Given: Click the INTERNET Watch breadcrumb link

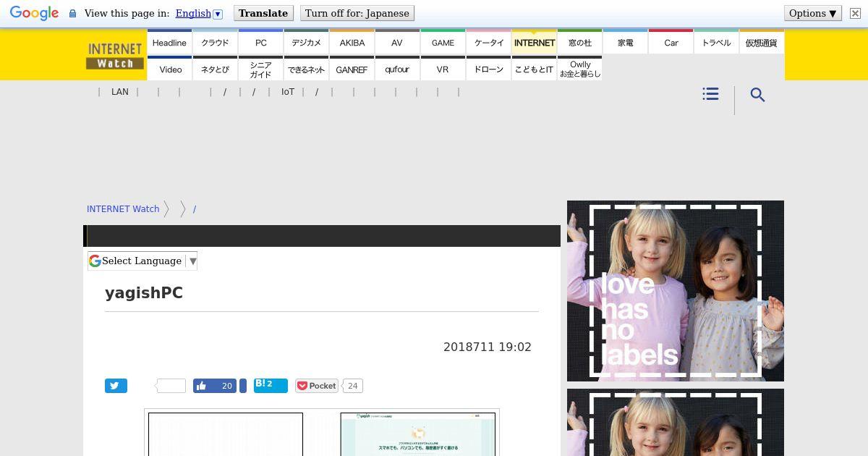Looking at the screenshot, I should tap(123, 208).
